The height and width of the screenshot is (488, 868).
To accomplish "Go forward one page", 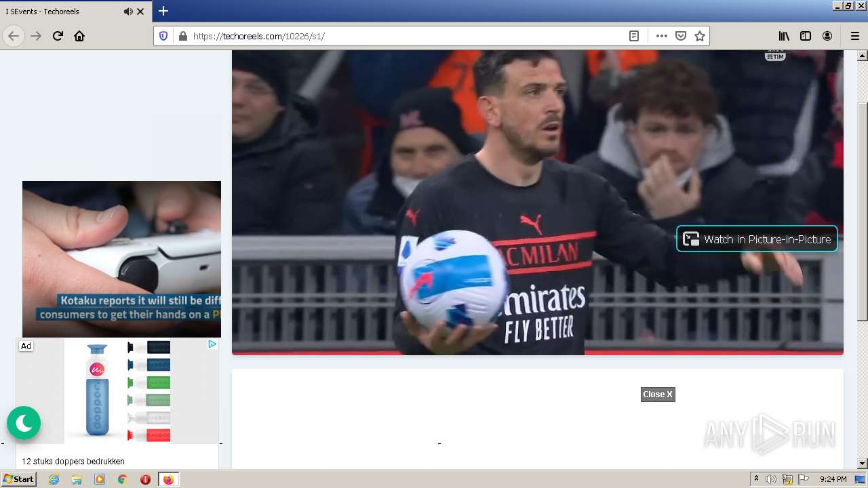I will 36,36.
